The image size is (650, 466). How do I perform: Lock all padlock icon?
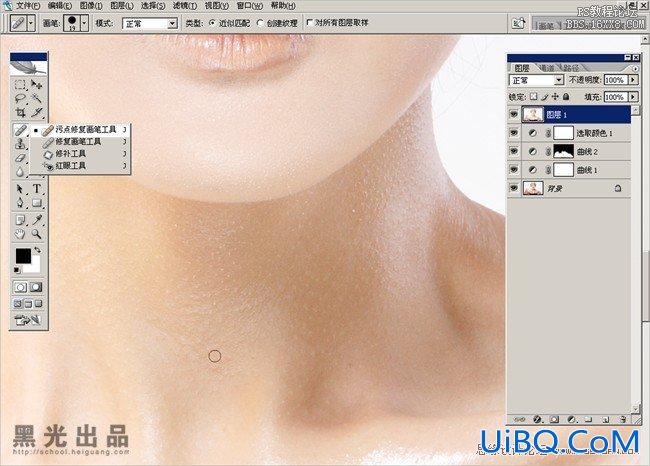click(x=566, y=97)
